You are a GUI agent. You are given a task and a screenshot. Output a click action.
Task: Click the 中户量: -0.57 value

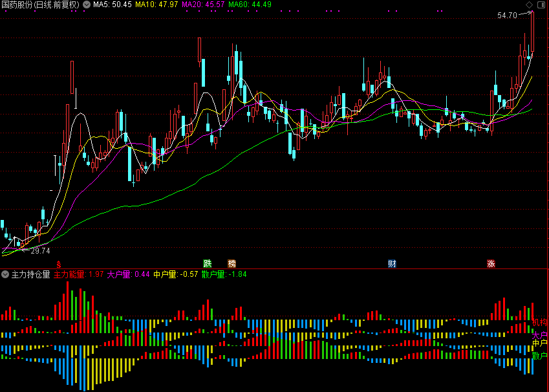[176, 274]
